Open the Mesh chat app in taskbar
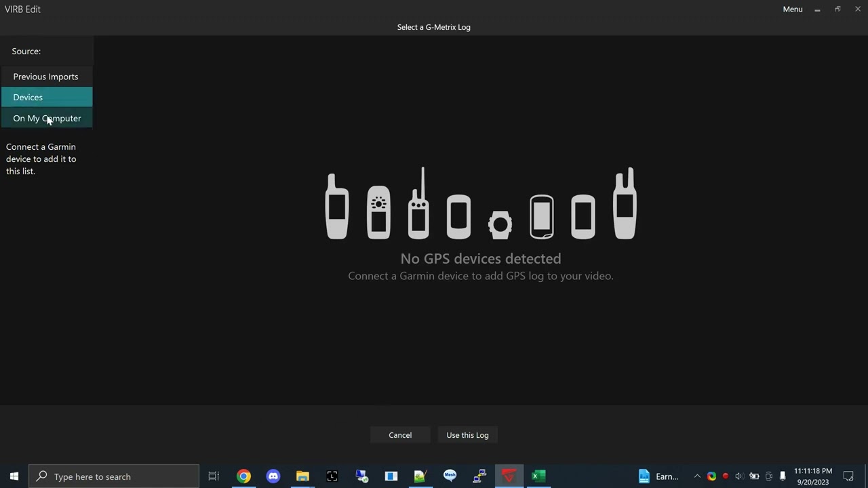Image resolution: width=868 pixels, height=488 pixels. [x=450, y=476]
